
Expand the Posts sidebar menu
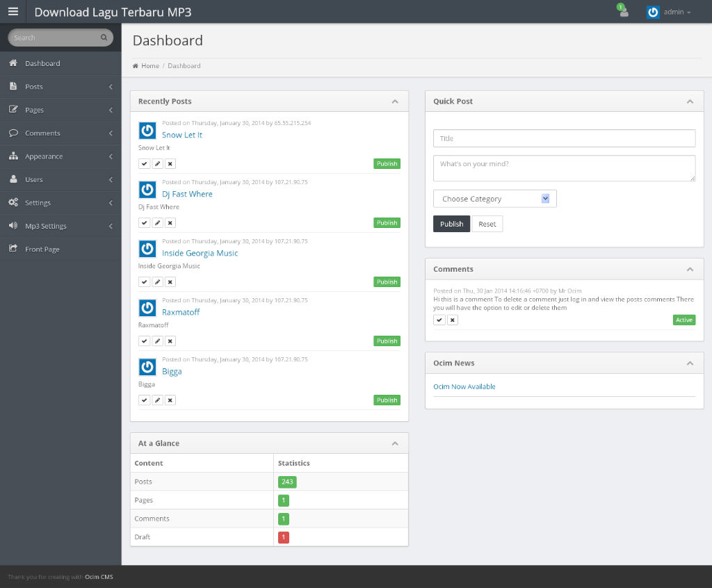(x=60, y=87)
